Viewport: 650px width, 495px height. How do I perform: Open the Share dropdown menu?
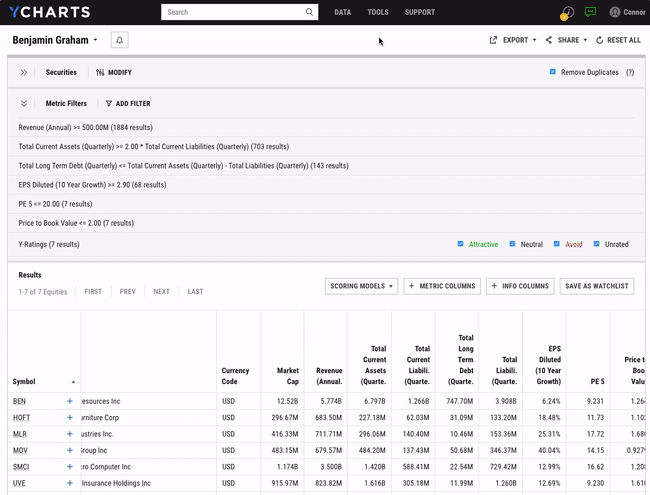(566, 40)
